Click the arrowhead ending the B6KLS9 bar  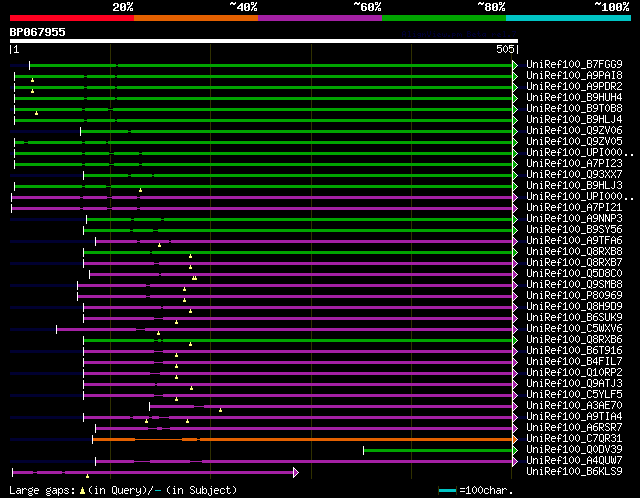tap(295, 471)
